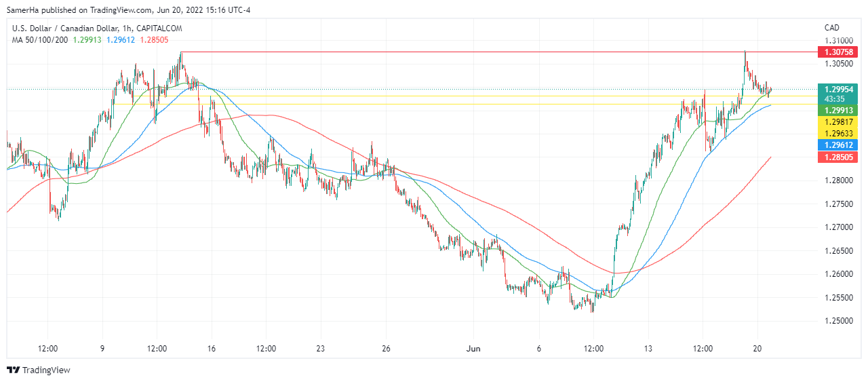Click the CAD currency label above price axis
Screen dimensions: 868x382
point(831,28)
